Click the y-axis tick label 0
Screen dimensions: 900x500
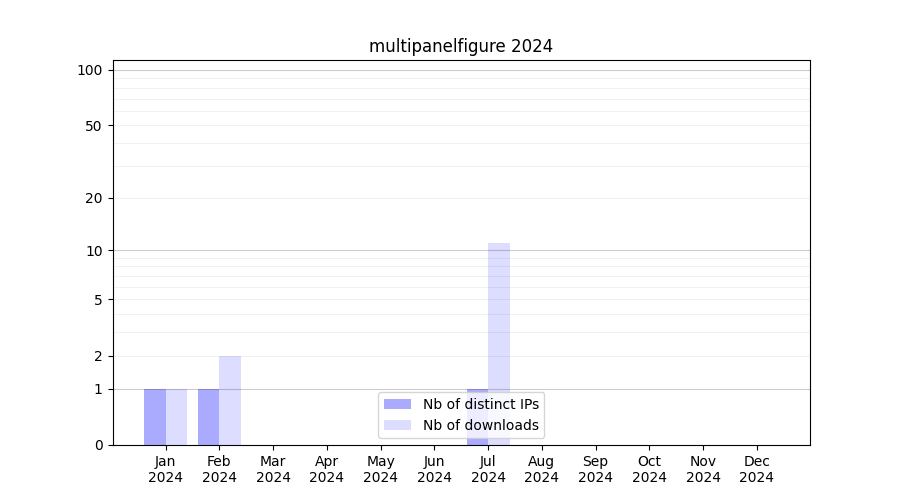click(x=98, y=445)
